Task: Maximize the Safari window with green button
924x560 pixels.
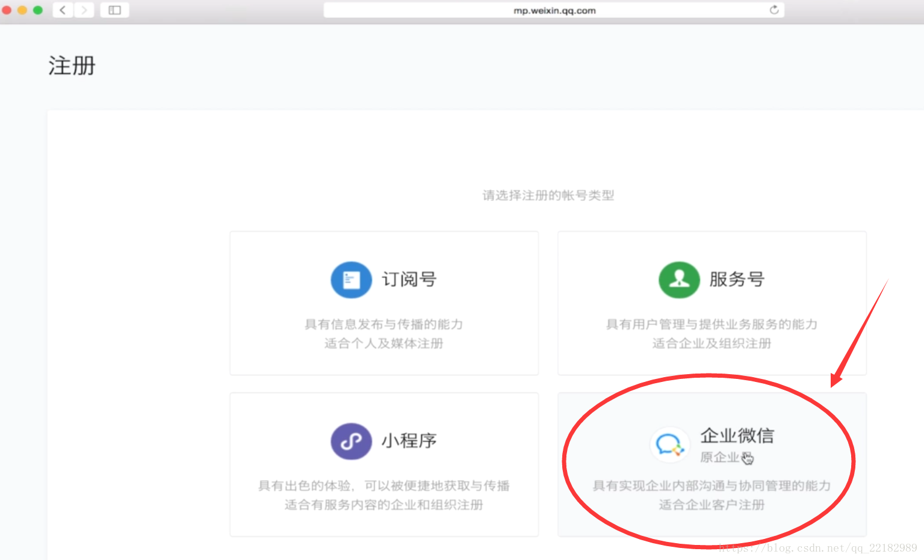Action: pyautogui.click(x=38, y=10)
